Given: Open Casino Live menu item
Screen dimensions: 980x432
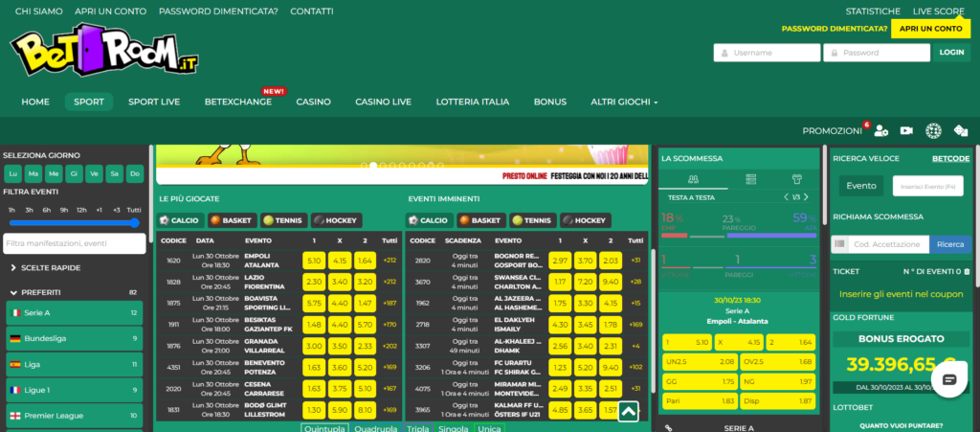Looking at the screenshot, I should tap(383, 102).
